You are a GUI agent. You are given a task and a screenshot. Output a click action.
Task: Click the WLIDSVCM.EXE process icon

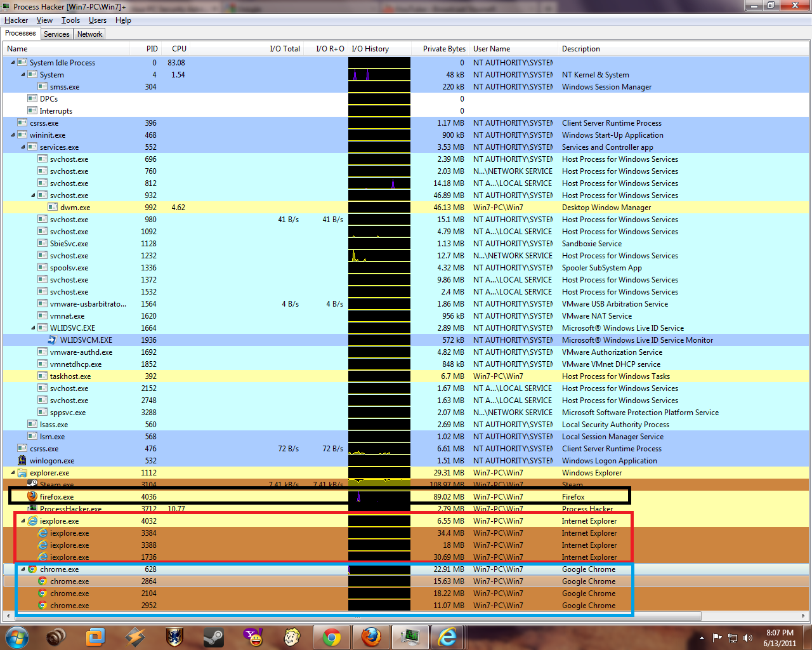click(53, 340)
